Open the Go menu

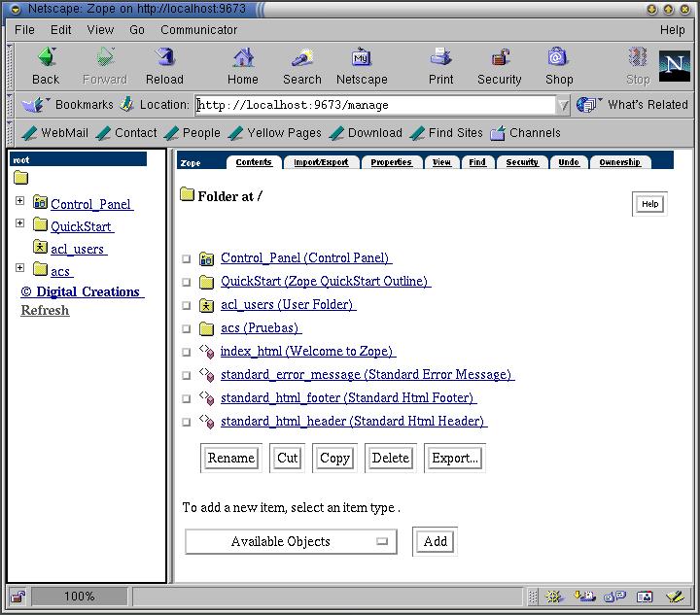coord(137,30)
